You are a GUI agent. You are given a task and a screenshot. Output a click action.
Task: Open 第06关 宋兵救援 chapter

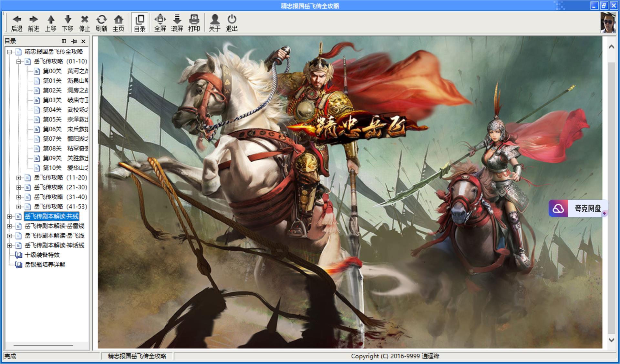click(66, 129)
